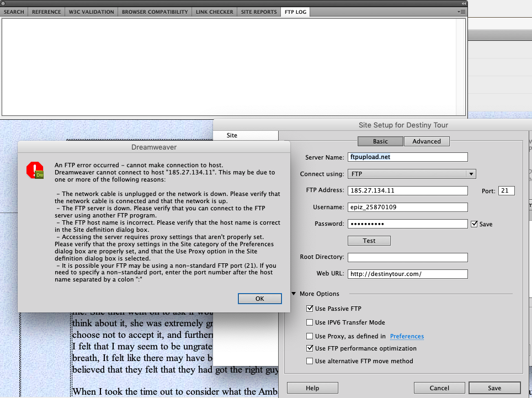Screen dimensions: 532x398
Task: Follow the Preferences link
Action: tap(407, 336)
